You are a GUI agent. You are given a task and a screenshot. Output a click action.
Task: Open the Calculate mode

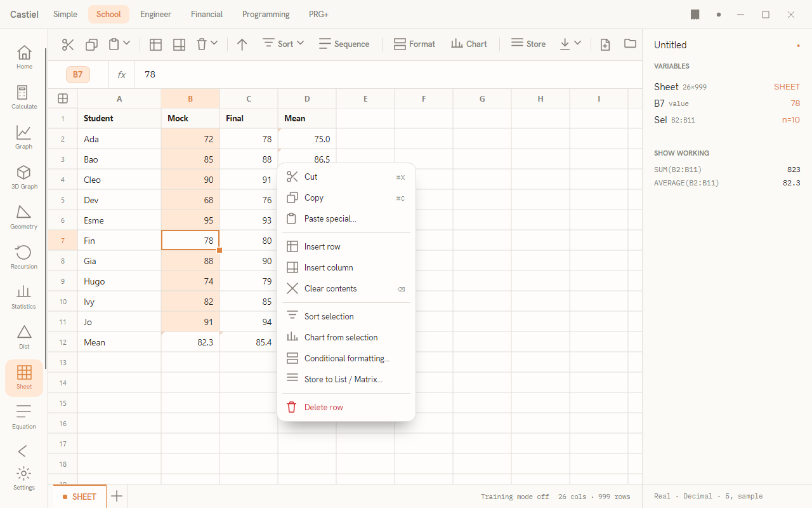click(24, 97)
